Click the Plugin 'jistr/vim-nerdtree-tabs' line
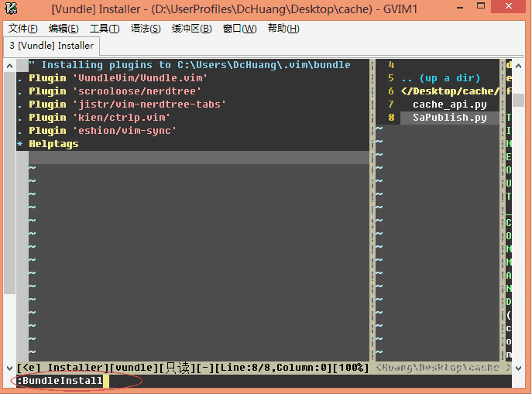Image resolution: width=532 pixels, height=394 pixels. [x=127, y=104]
